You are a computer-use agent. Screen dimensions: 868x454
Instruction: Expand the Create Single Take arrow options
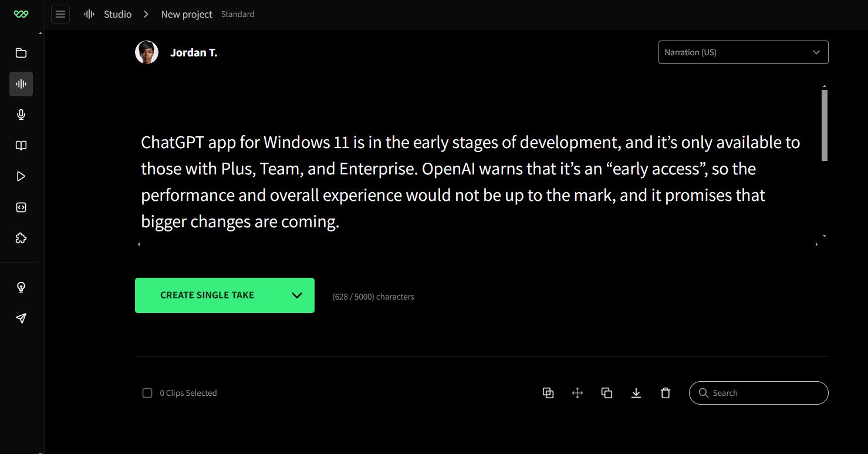(x=297, y=295)
